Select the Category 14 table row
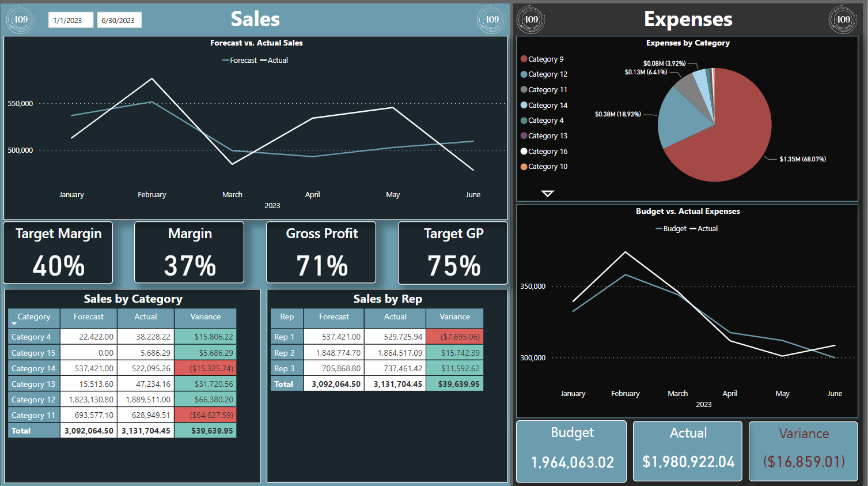868x486 pixels. click(x=122, y=368)
